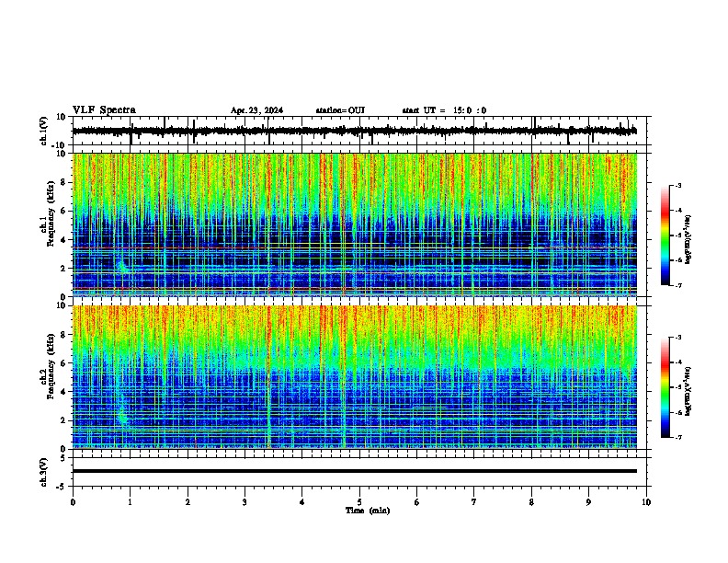Click time axis tick label '5'

[x=359, y=502]
